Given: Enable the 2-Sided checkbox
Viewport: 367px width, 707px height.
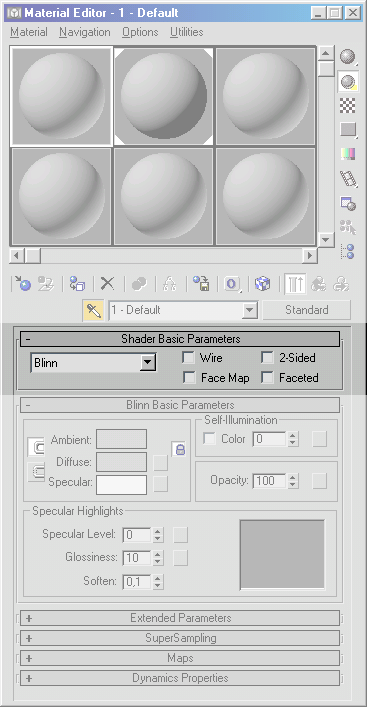Looking at the screenshot, I should tap(267, 358).
